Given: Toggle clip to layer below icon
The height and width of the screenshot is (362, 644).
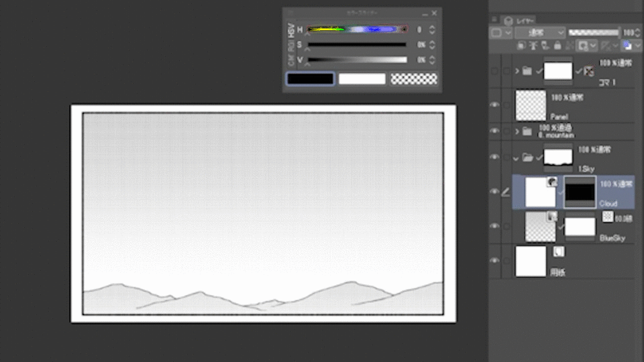Looking at the screenshot, I should pyautogui.click(x=521, y=46).
